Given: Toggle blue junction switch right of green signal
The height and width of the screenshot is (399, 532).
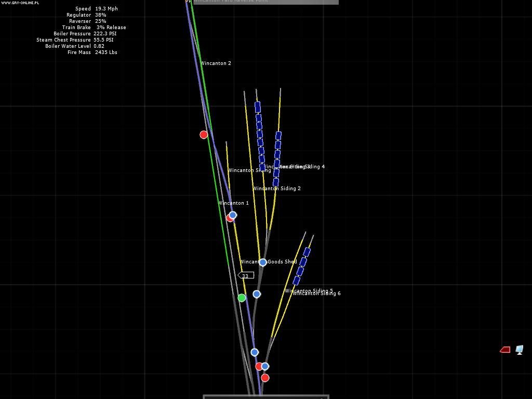Looking at the screenshot, I should coord(257,294).
